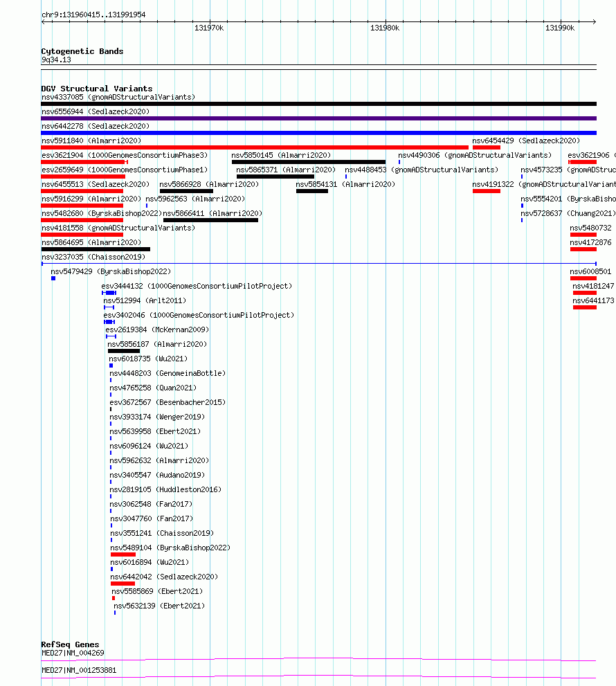
Task: Open nsv4448203 (GenomeinaBottle) label
Action: click(x=167, y=373)
